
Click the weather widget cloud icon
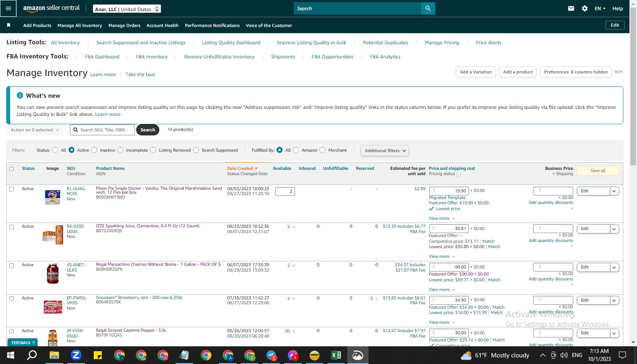click(x=466, y=355)
